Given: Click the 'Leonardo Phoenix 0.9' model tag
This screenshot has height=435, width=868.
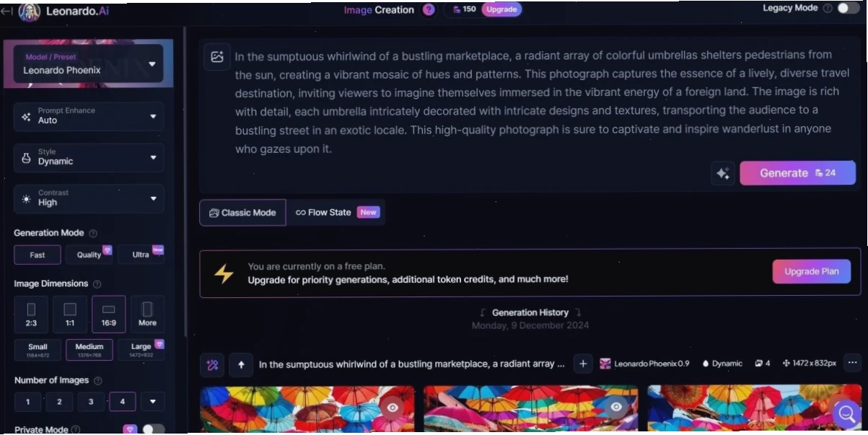Looking at the screenshot, I should (644, 364).
